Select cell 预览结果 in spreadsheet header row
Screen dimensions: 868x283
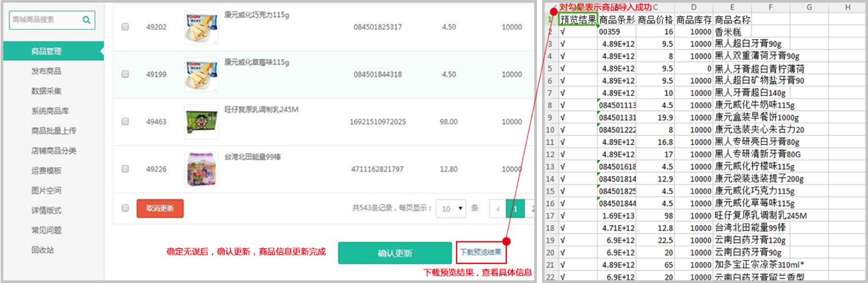tap(578, 19)
